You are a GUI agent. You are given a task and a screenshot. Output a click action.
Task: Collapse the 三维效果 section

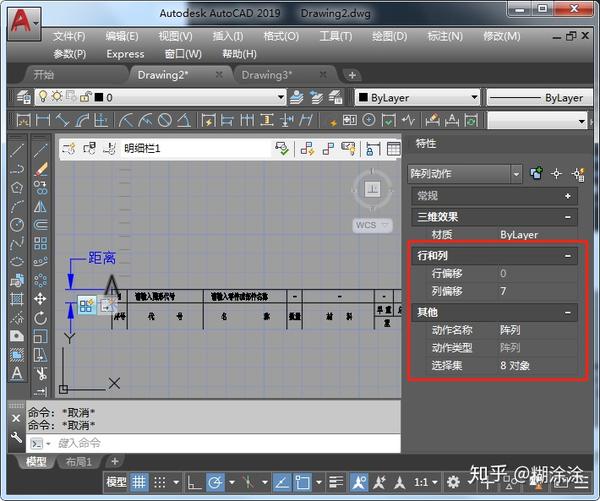tap(568, 217)
